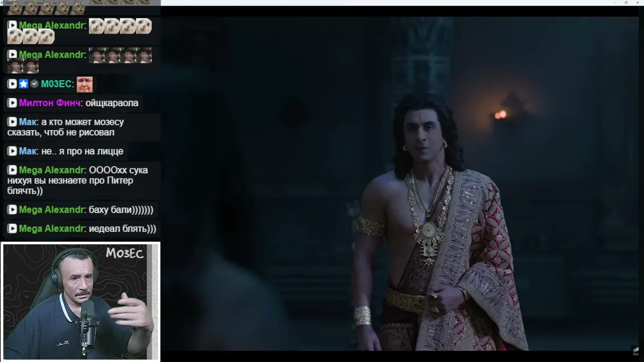Click the YouTube badge beside the face emotes message

[x=13, y=54]
